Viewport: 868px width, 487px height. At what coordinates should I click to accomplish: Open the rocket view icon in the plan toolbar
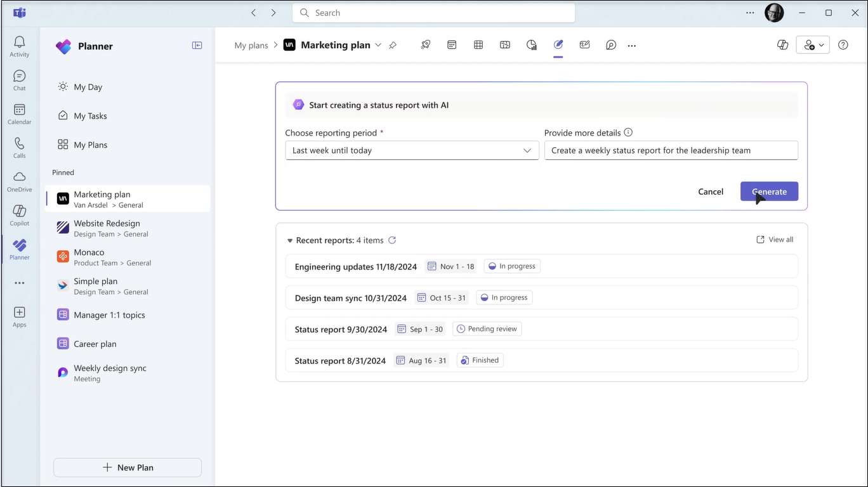pyautogui.click(x=426, y=45)
